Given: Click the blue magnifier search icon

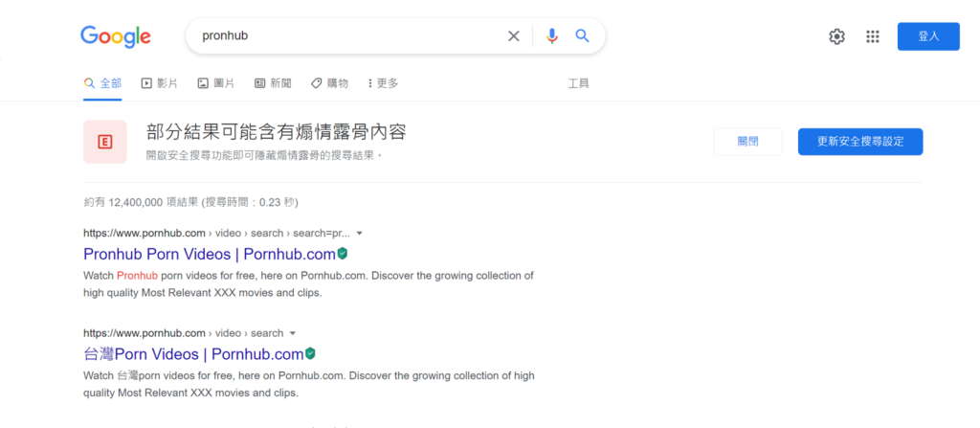Looking at the screenshot, I should pyautogui.click(x=582, y=36).
